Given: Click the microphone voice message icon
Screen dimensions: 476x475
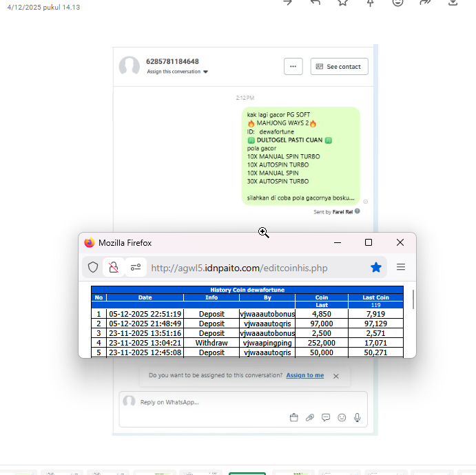Looking at the screenshot, I should coord(358,418).
